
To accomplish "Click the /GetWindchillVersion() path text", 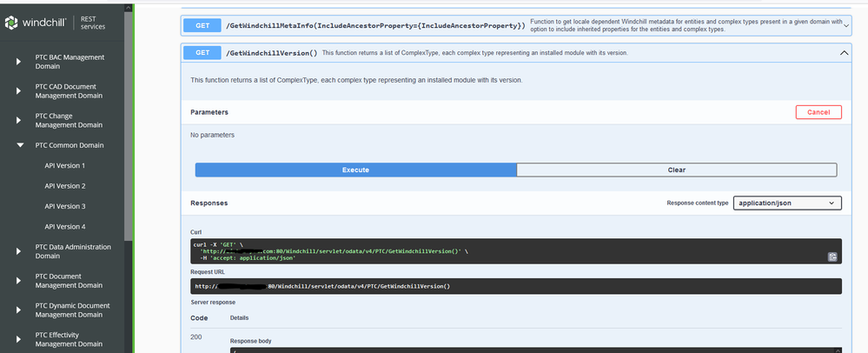I will [271, 53].
